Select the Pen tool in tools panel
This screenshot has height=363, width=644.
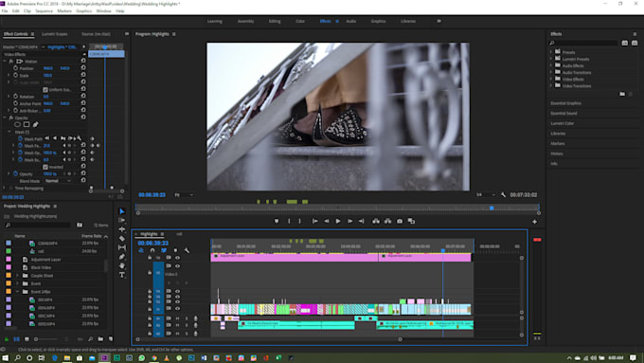[122, 257]
